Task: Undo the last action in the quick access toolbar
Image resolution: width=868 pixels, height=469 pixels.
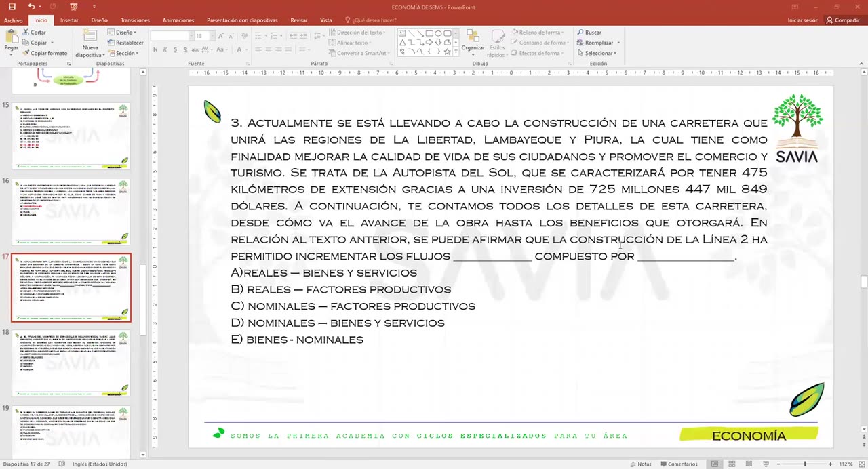Action: [x=31, y=7]
